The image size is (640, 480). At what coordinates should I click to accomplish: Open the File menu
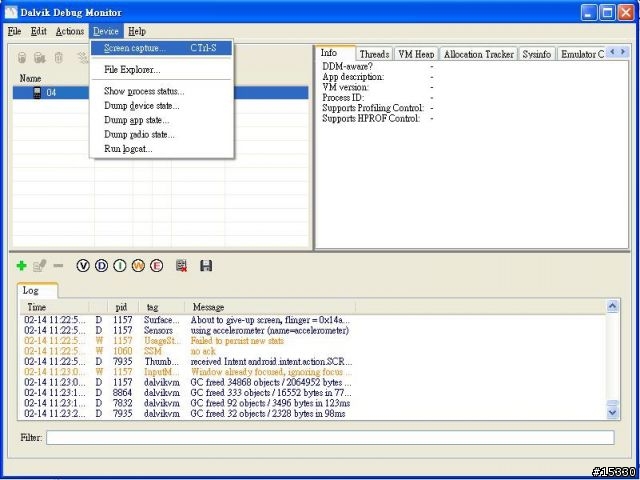pos(14,31)
